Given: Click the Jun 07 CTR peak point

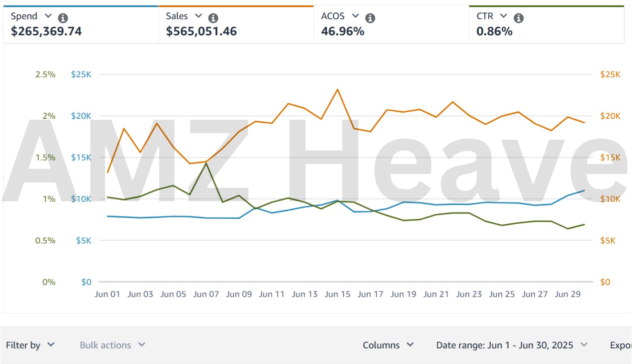Looking at the screenshot, I should point(206,163).
